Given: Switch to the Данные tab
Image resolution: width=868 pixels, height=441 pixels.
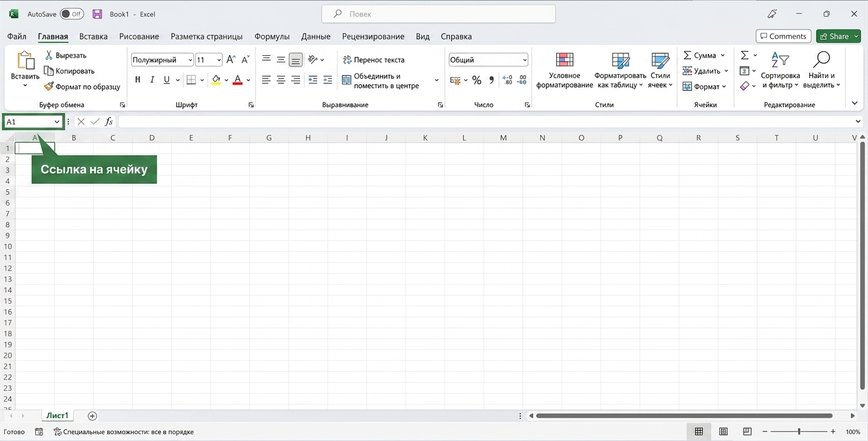Looking at the screenshot, I should 316,37.
